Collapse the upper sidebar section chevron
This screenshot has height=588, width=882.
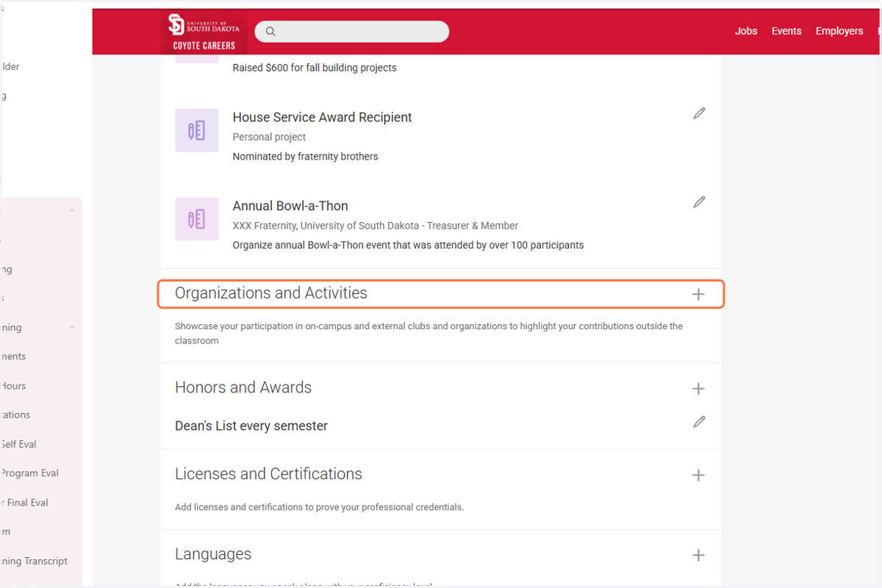(x=72, y=211)
